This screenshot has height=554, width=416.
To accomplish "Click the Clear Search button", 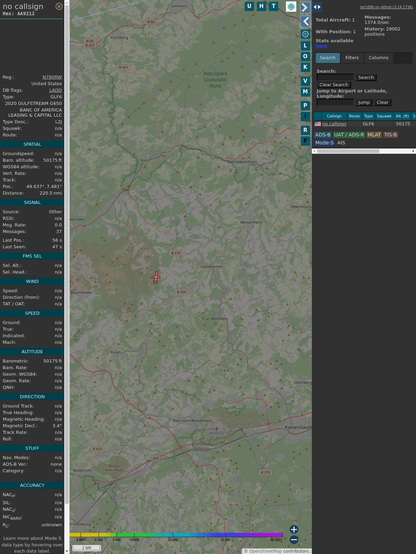I will click(334, 85).
